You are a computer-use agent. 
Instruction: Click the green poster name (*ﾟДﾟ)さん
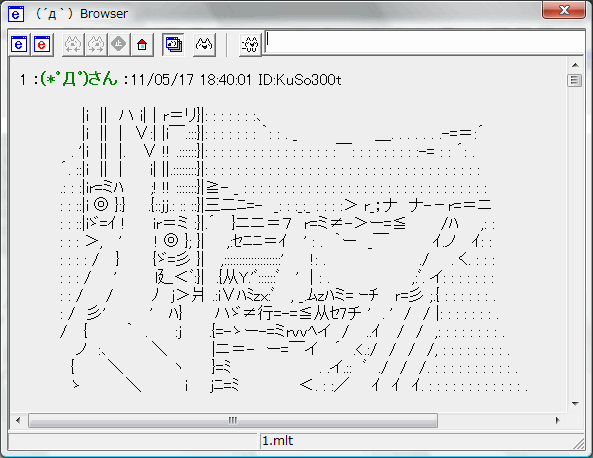click(x=79, y=79)
